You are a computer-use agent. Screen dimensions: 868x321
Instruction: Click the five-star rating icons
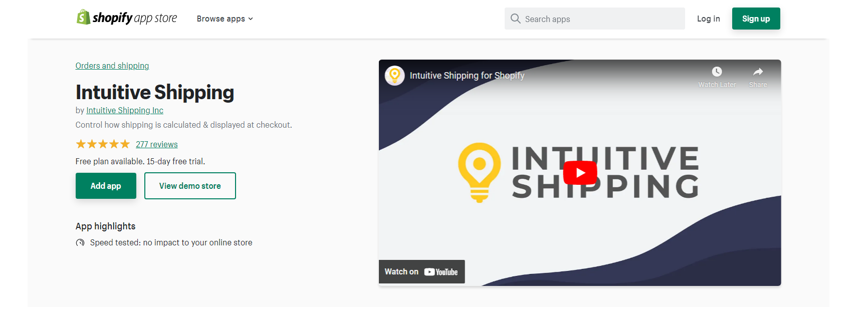(x=103, y=144)
